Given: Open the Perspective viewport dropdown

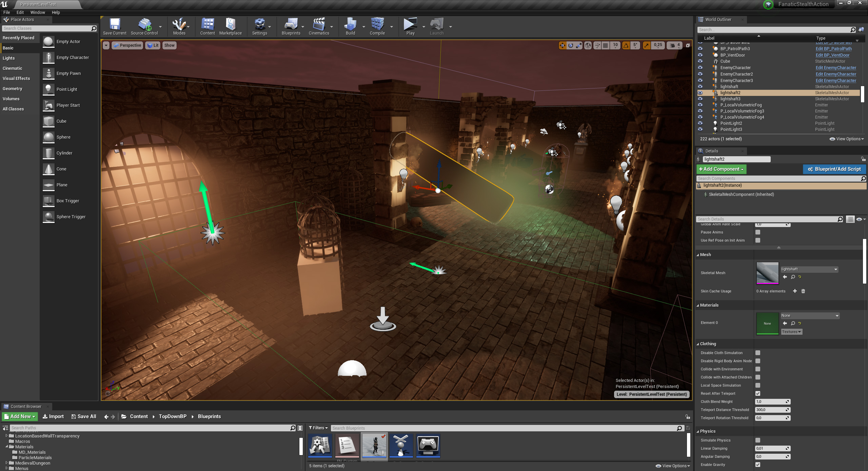Looking at the screenshot, I should [127, 45].
